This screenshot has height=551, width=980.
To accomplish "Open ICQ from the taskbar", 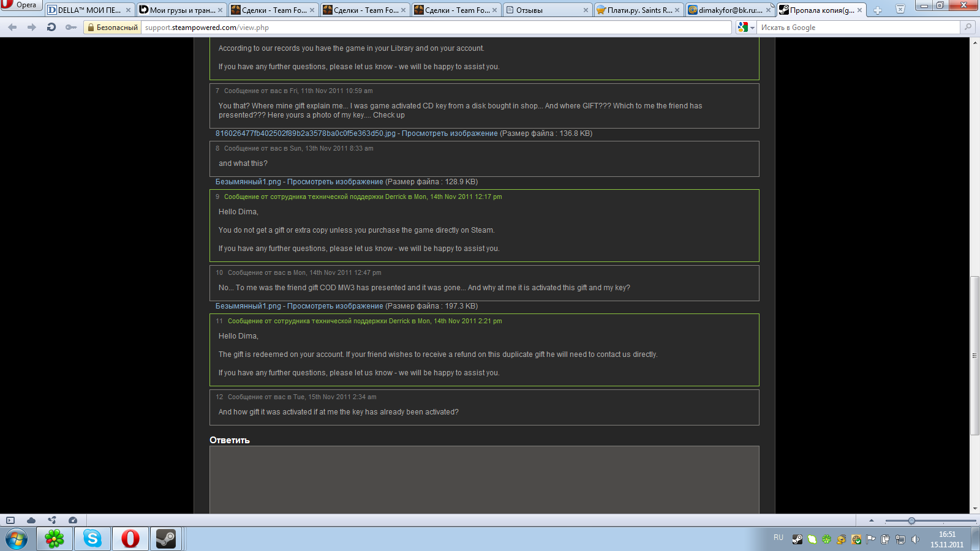I will coord(55,539).
